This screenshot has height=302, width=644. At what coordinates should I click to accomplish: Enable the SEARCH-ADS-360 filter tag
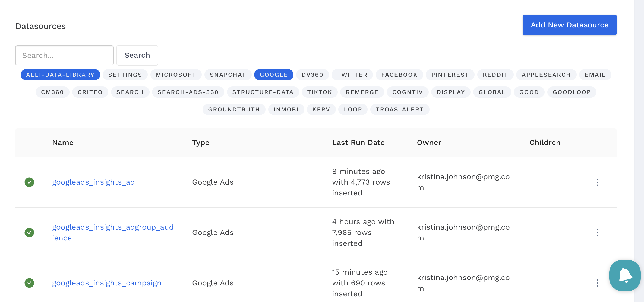pyautogui.click(x=188, y=92)
